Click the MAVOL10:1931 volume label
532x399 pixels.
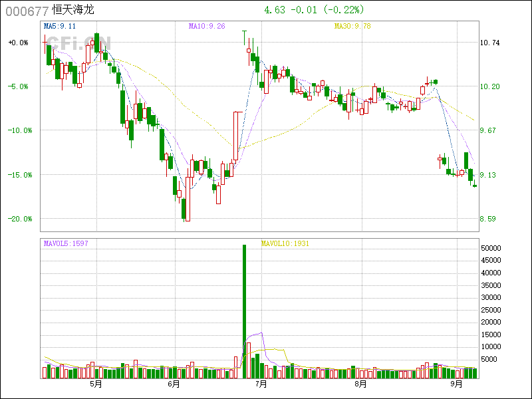[x=284, y=243]
